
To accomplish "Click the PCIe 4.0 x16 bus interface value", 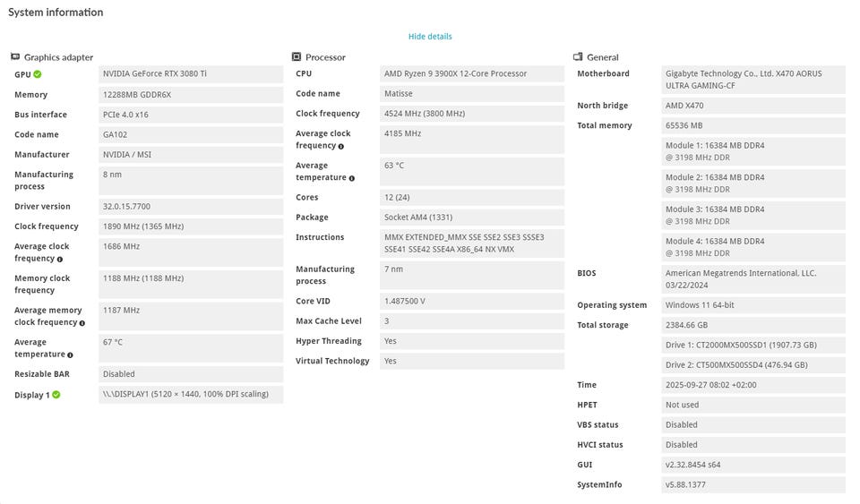I will pos(191,115).
